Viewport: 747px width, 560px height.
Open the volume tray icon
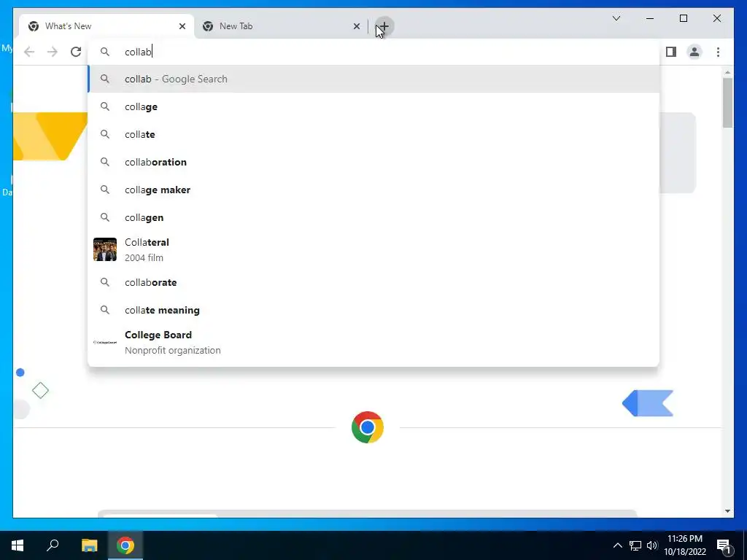click(652, 545)
